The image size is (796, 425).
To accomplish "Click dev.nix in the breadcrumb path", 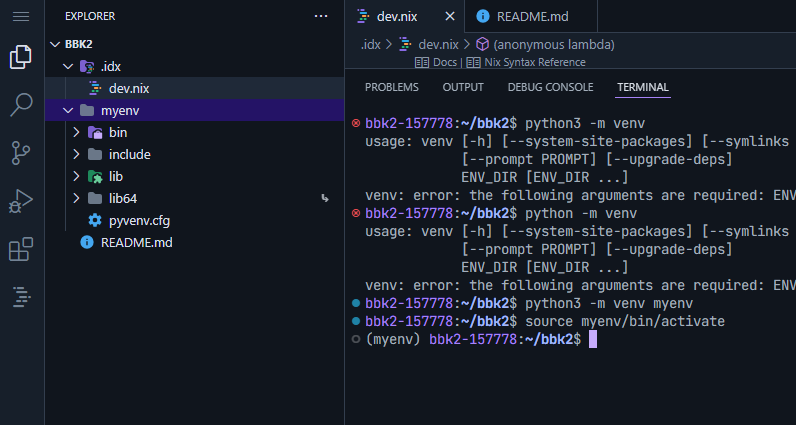I will coord(439,45).
